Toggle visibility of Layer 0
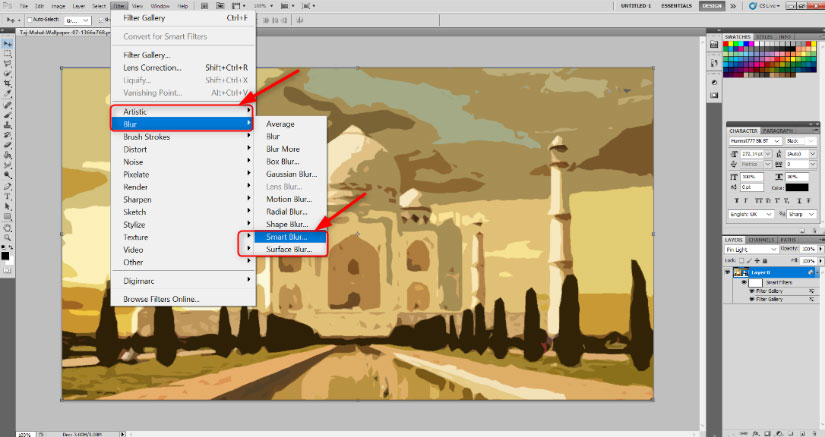The image size is (825, 437). [728, 272]
